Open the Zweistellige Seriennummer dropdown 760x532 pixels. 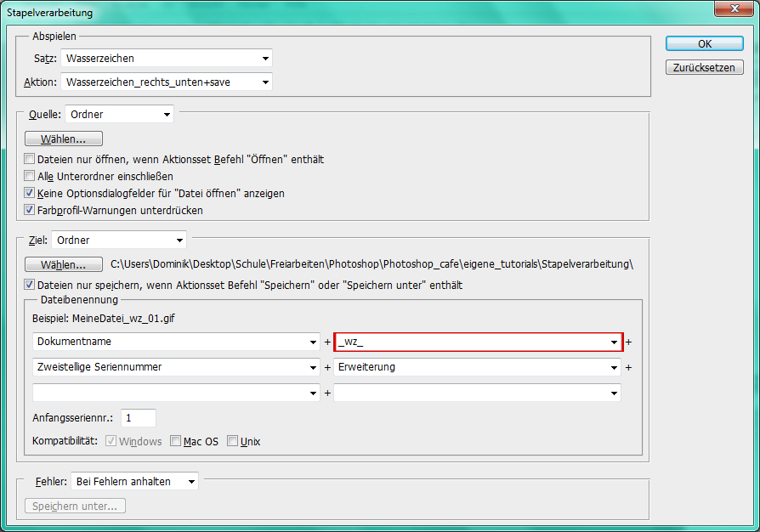pyautogui.click(x=176, y=367)
